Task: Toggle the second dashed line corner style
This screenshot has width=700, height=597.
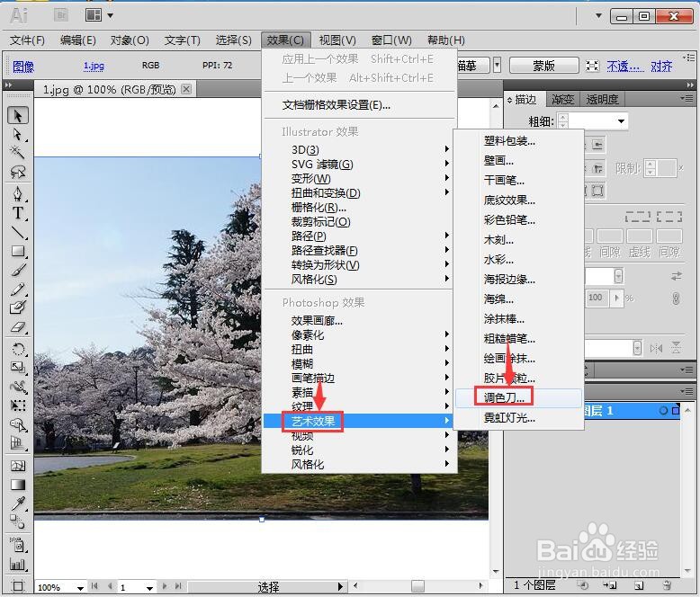Action: [669, 217]
